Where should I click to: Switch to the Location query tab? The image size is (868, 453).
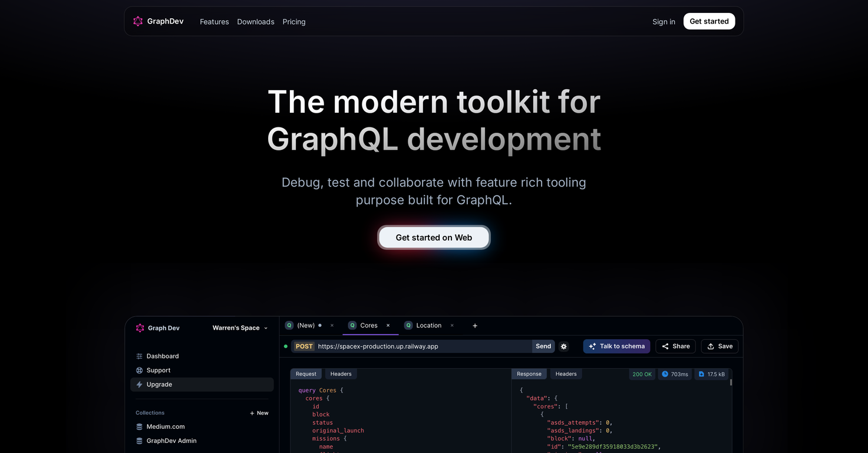coord(428,326)
